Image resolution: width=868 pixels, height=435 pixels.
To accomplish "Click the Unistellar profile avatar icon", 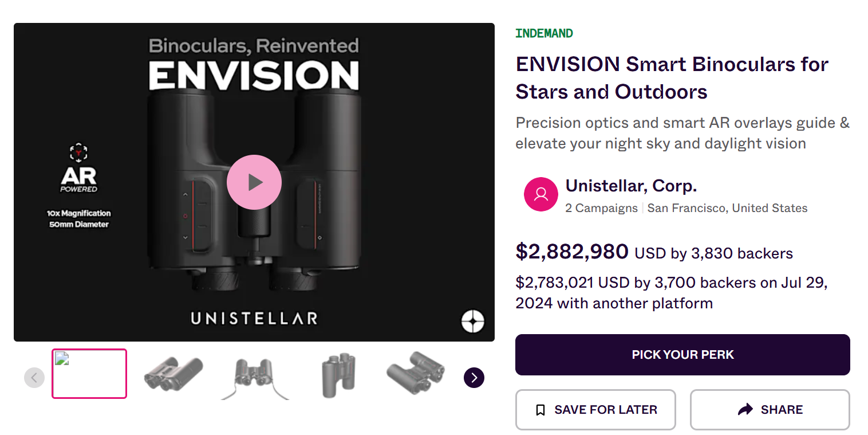I will coord(541,194).
